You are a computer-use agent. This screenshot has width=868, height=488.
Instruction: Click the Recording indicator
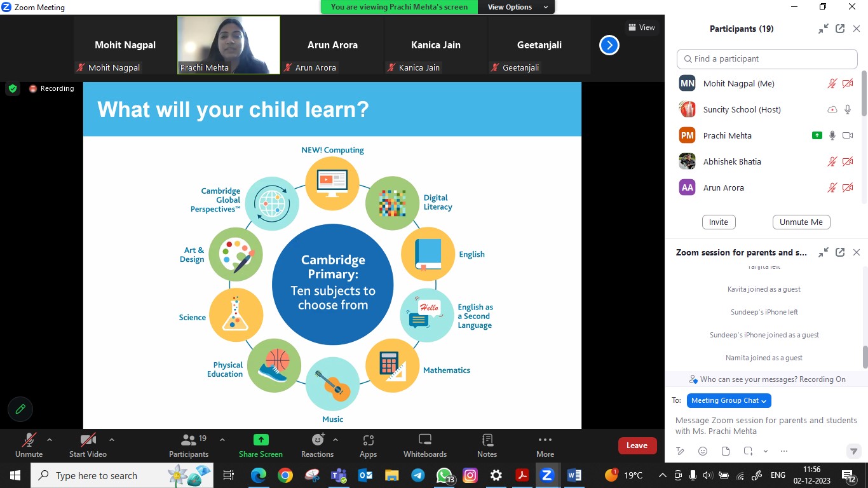point(51,88)
